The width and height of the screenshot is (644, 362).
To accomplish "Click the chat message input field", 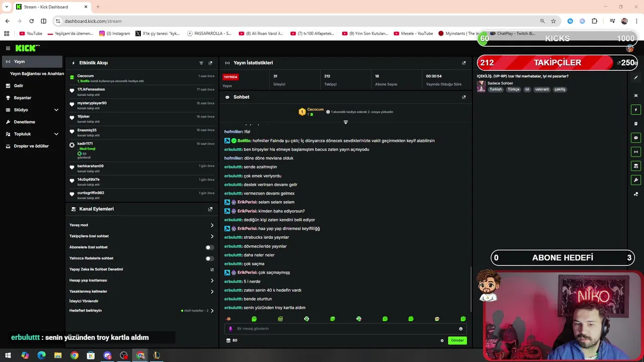I will coord(346,329).
